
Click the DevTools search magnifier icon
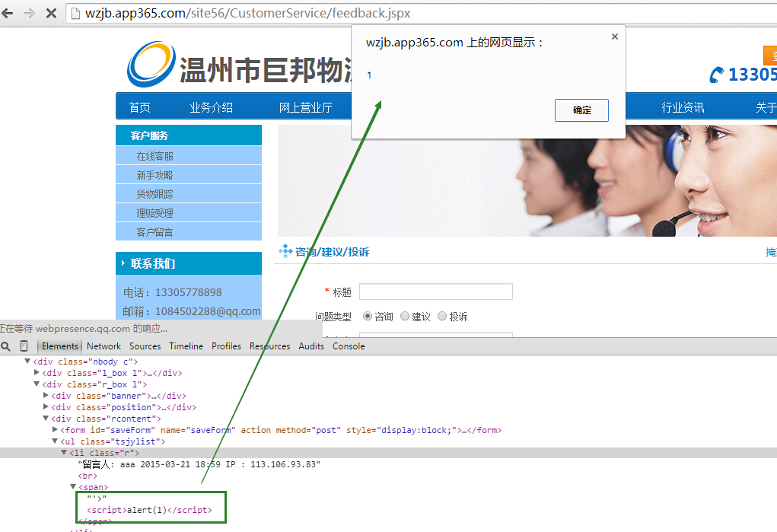[x=5, y=346]
